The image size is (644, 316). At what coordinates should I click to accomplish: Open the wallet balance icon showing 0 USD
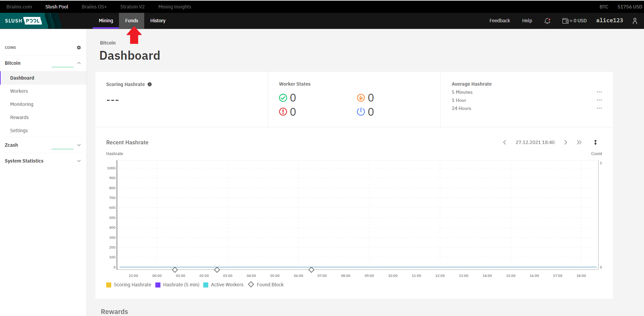click(565, 21)
